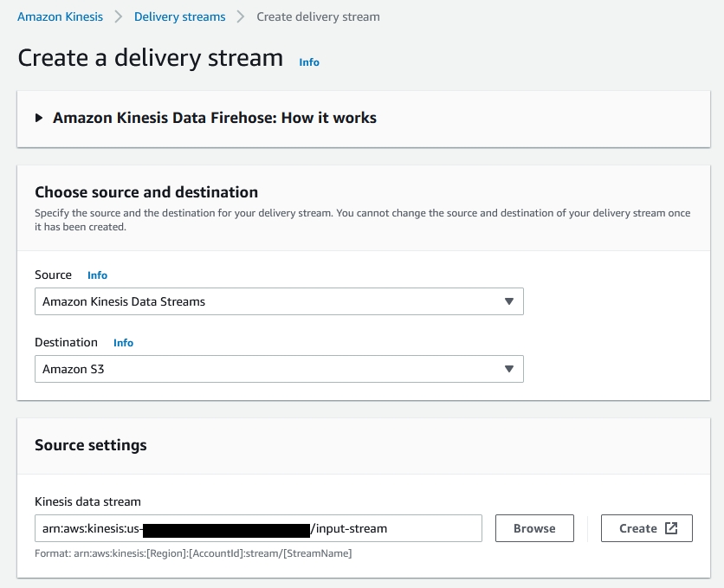Open the Info link next to Destination
The image size is (724, 588).
point(123,343)
